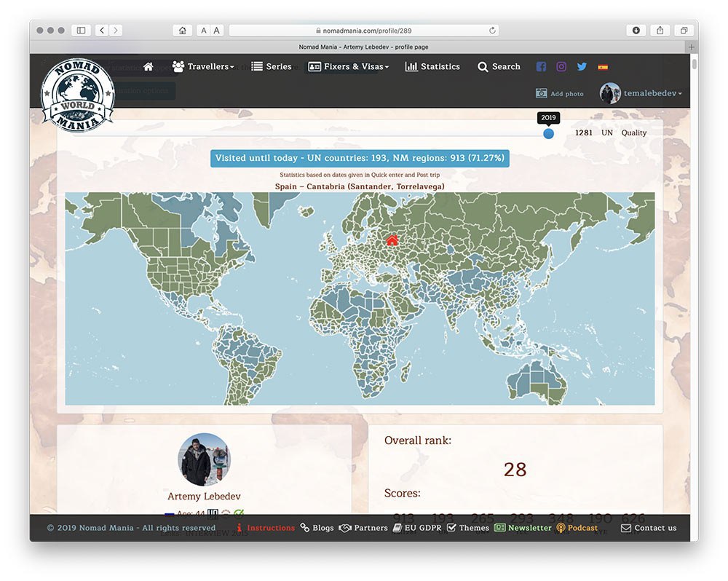The image size is (728, 581).
Task: Show all tabs overview button
Action: pos(684,31)
